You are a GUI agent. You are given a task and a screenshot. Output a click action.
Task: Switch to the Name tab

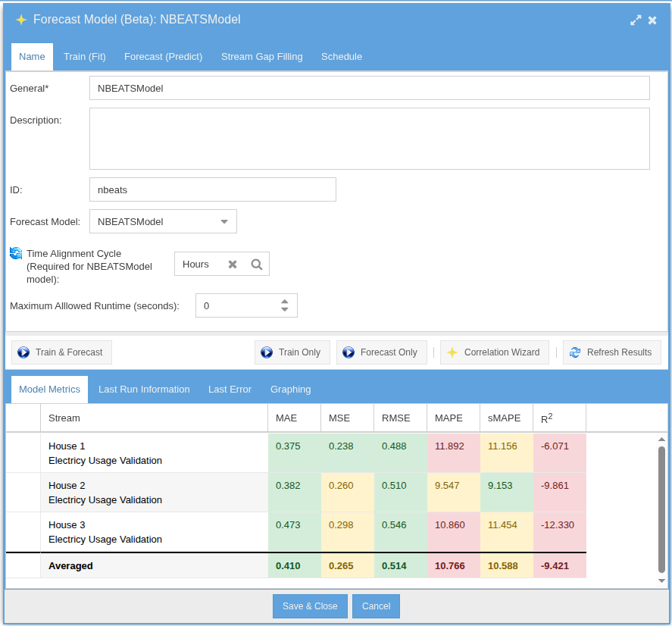point(32,57)
